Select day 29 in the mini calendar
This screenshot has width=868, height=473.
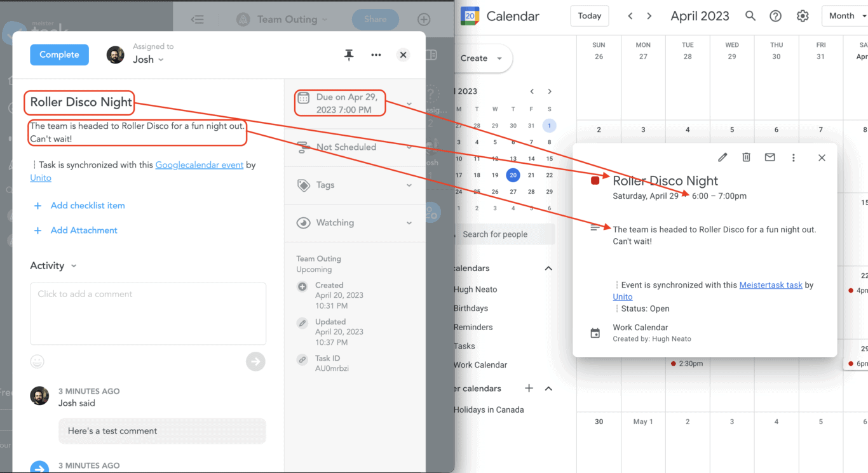549,191
